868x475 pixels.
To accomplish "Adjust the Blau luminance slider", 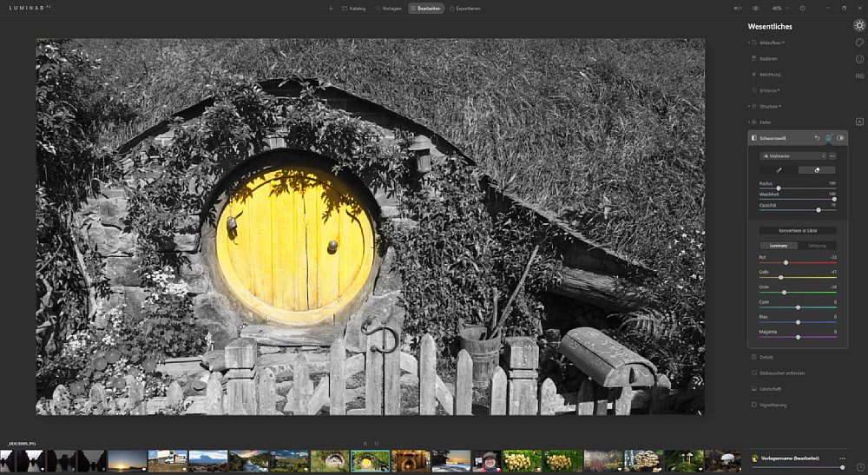I will pos(798,322).
